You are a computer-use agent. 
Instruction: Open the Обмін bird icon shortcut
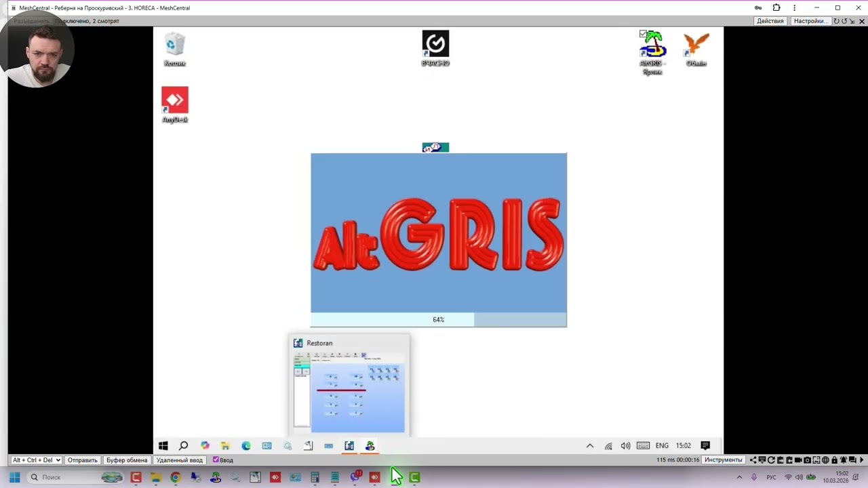tap(696, 49)
